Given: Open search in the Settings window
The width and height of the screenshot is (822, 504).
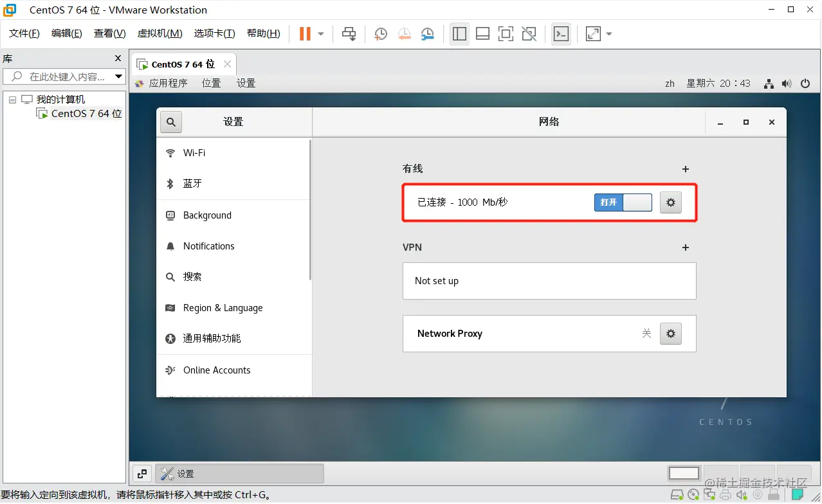Looking at the screenshot, I should click(170, 122).
